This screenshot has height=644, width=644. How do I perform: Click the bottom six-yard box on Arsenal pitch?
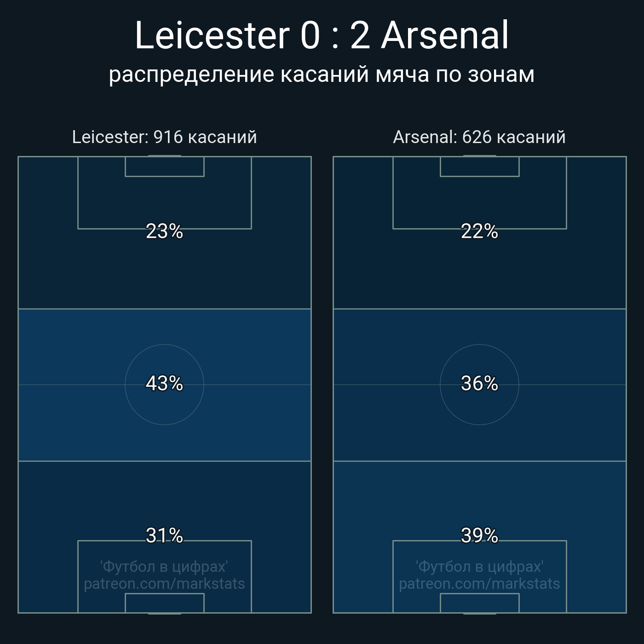(479, 603)
